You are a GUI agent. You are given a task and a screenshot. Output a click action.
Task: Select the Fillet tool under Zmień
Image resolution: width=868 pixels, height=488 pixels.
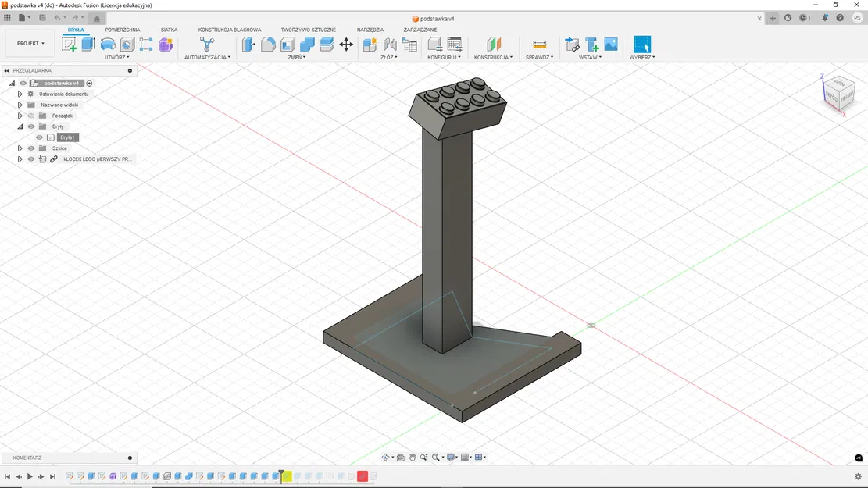point(266,44)
